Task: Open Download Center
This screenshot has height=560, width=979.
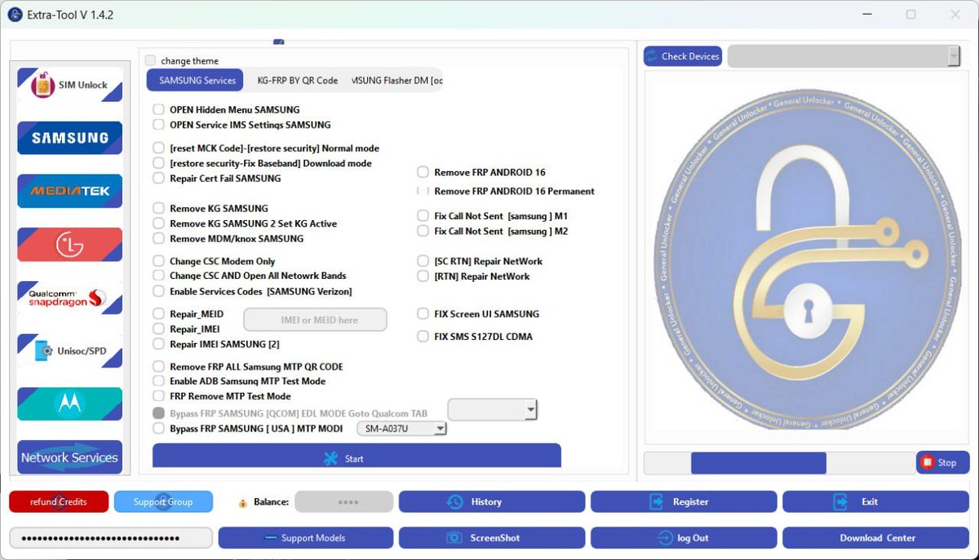Action: (876, 538)
